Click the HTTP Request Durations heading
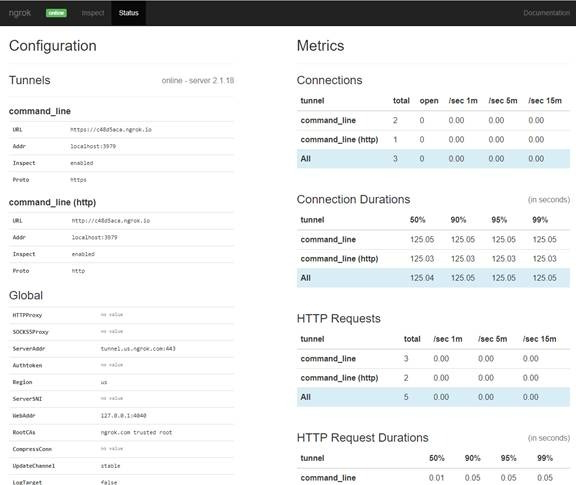576x485 pixels. 363,438
